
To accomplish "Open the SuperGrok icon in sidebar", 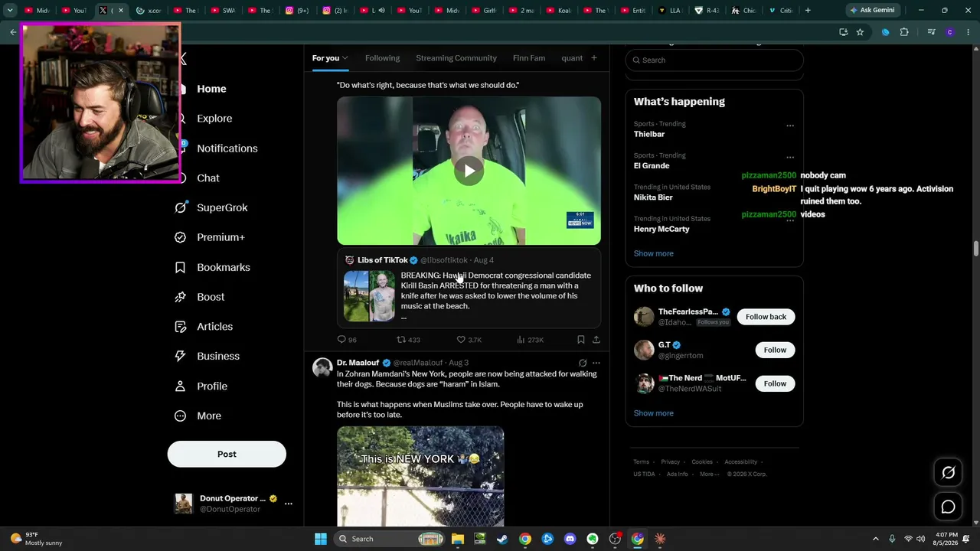I will pyautogui.click(x=181, y=207).
